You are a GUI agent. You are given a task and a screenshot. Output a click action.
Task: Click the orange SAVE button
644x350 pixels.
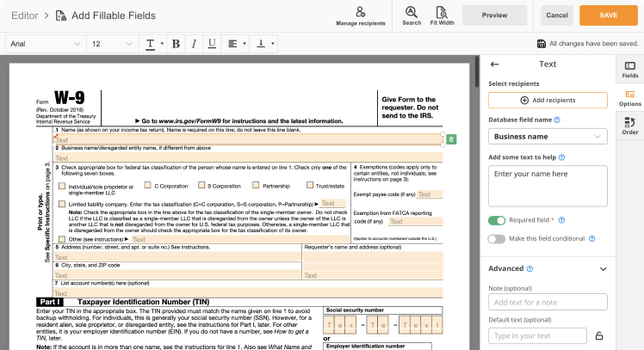(x=608, y=15)
